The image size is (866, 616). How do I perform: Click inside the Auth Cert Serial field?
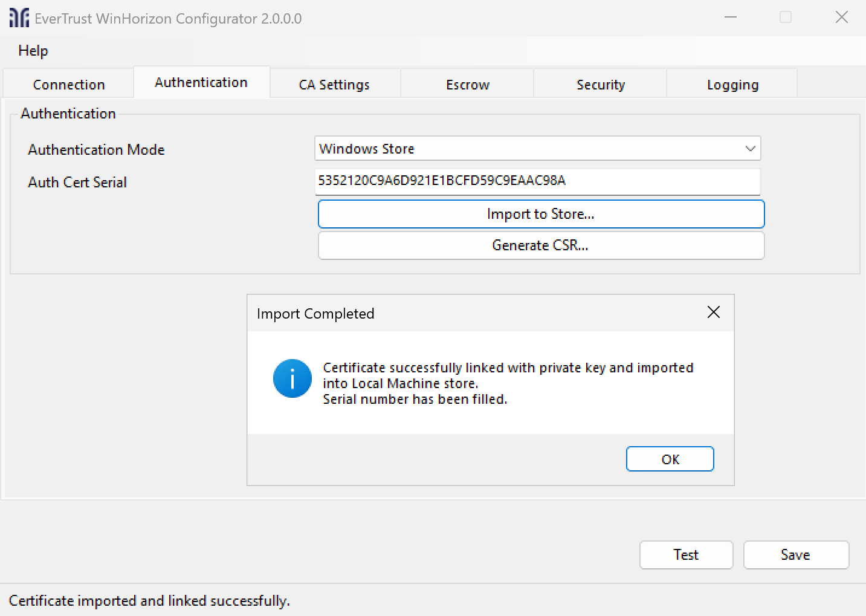[x=538, y=181]
